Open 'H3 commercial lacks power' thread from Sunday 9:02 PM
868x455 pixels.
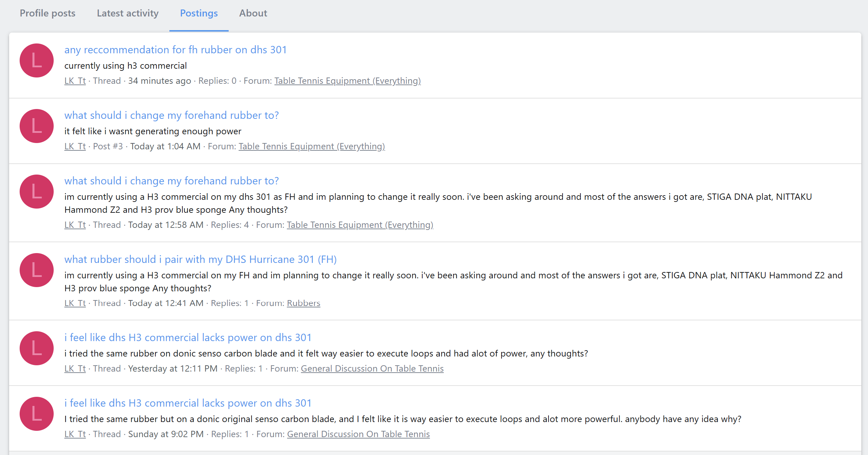click(x=188, y=403)
